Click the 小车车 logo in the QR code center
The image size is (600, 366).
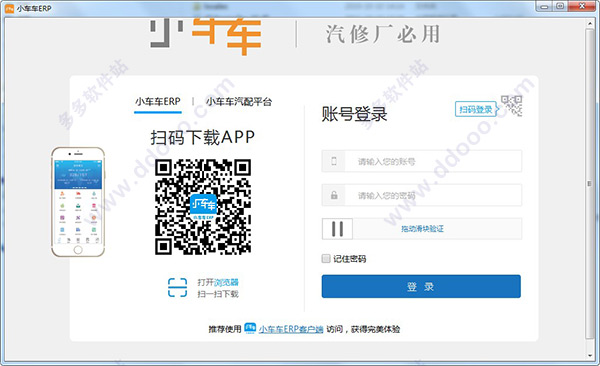(203, 207)
